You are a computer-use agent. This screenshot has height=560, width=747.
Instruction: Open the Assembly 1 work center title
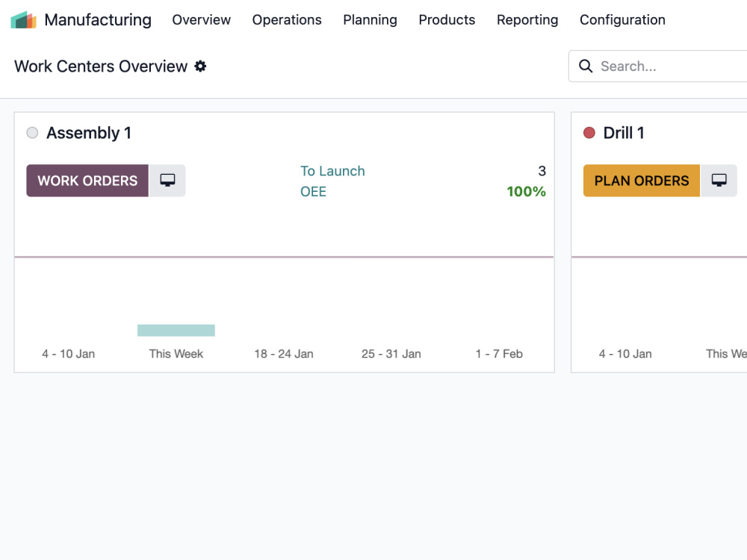coord(89,133)
